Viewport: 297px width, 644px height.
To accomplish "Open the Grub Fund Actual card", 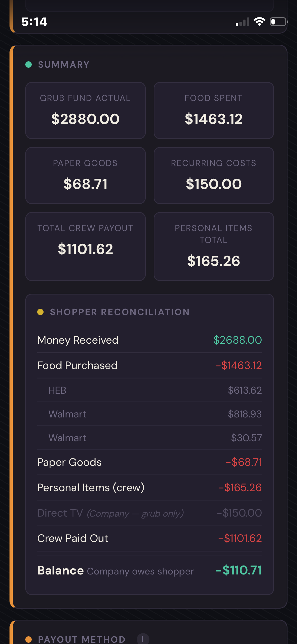I will click(x=86, y=111).
